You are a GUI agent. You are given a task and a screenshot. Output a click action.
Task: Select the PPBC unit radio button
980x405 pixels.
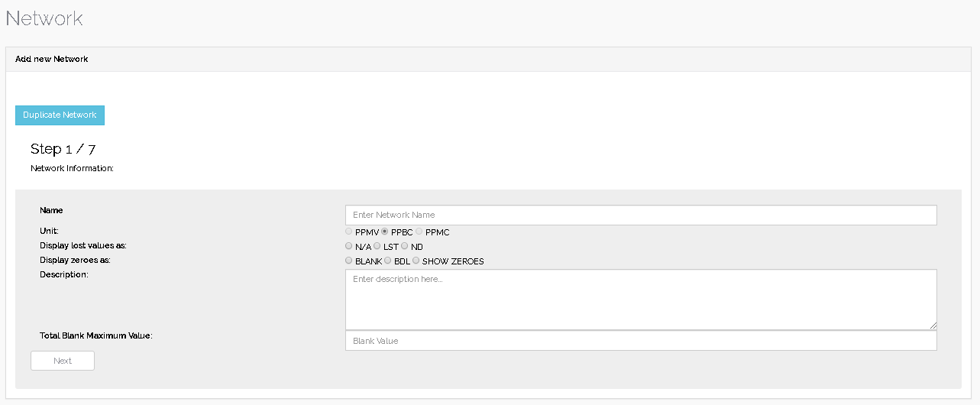pos(385,232)
